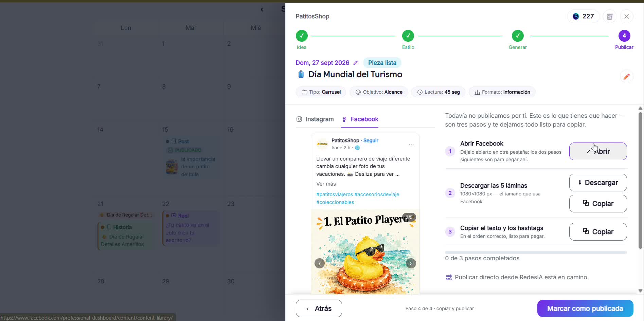This screenshot has height=321, width=644.
Task: Click the previous month arrow in calendar
Action: pyautogui.click(x=262, y=10)
